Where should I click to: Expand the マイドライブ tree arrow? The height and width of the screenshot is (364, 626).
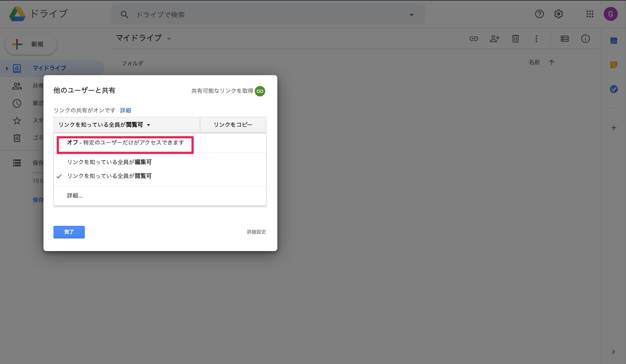click(7, 68)
